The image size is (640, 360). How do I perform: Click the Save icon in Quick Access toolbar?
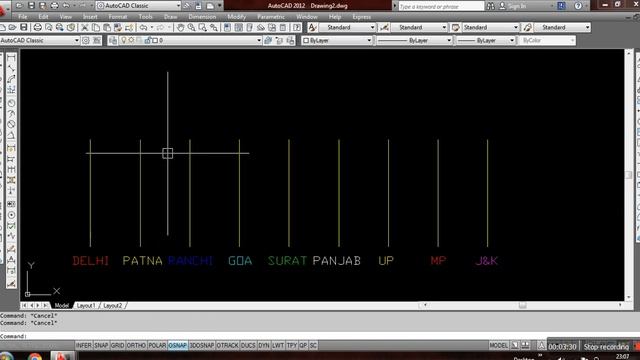click(x=31, y=6)
